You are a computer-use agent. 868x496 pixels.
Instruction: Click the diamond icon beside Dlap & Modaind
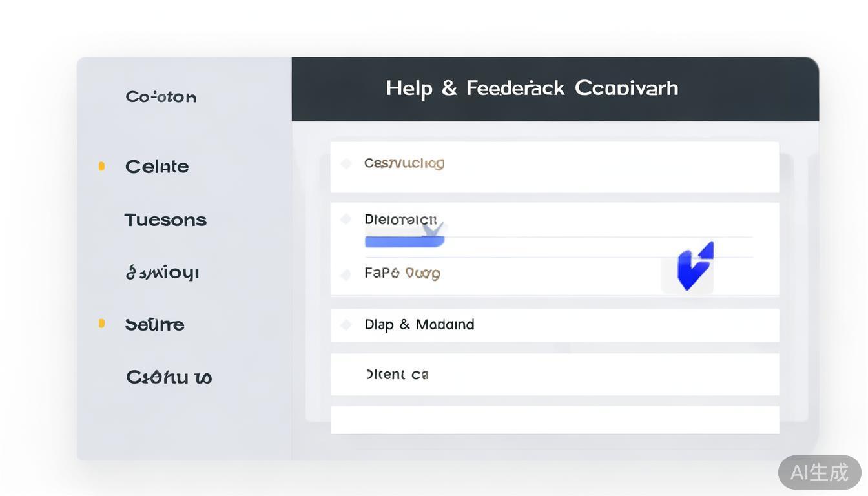pyautogui.click(x=346, y=325)
